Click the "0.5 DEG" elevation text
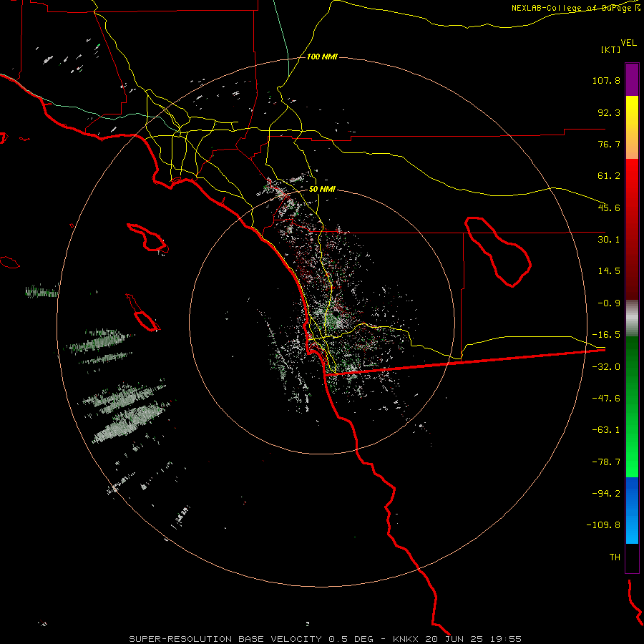The height and width of the screenshot is (644, 644). coord(351,639)
